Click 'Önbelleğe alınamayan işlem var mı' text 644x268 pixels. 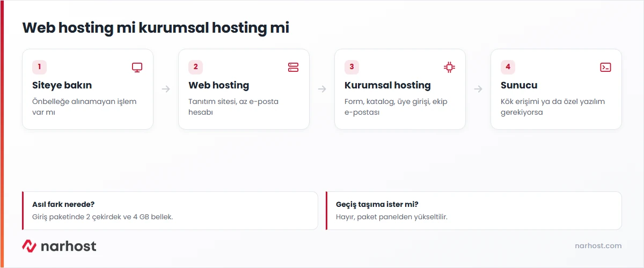(84, 107)
